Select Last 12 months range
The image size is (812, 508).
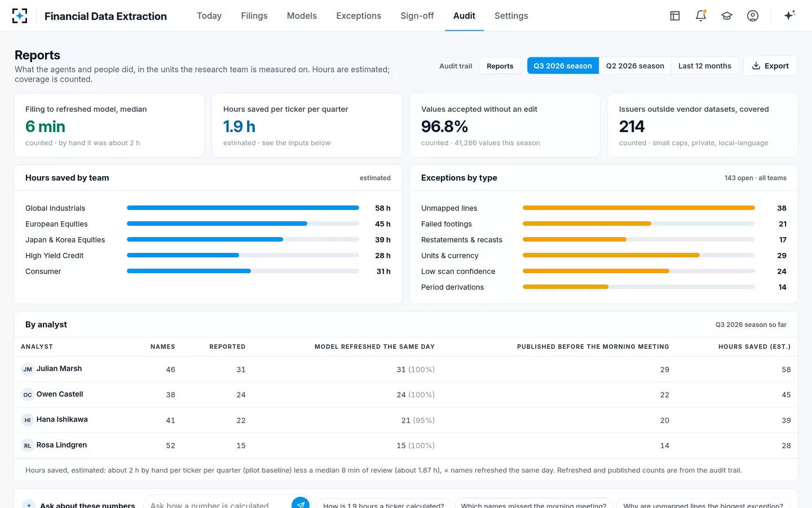[705, 66]
